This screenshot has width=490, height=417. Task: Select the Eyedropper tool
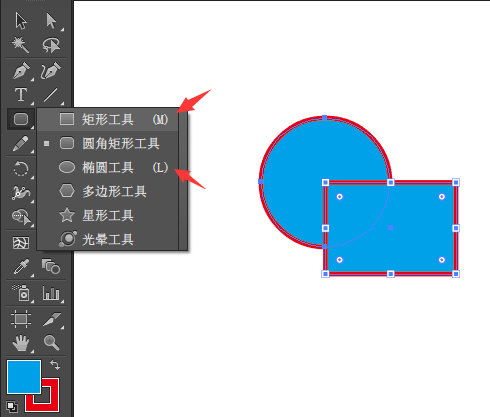(x=21, y=267)
